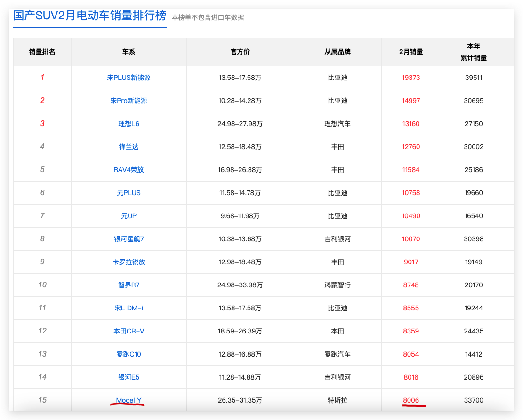Open the 宋L DM-i link
523x420 pixels.
[x=129, y=308]
